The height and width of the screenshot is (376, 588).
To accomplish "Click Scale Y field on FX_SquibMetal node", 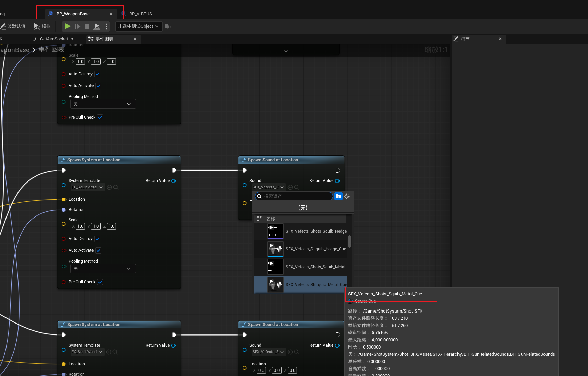I will pyautogui.click(x=96, y=226).
